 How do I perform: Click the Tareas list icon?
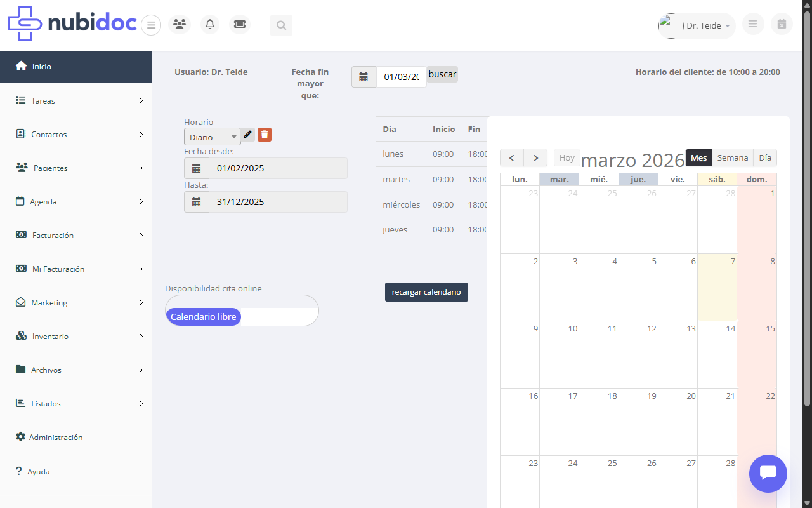(x=20, y=100)
